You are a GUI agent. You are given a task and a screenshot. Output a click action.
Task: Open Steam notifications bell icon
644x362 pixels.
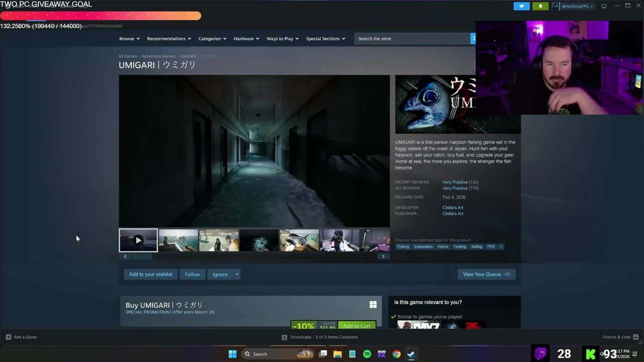coord(540,6)
